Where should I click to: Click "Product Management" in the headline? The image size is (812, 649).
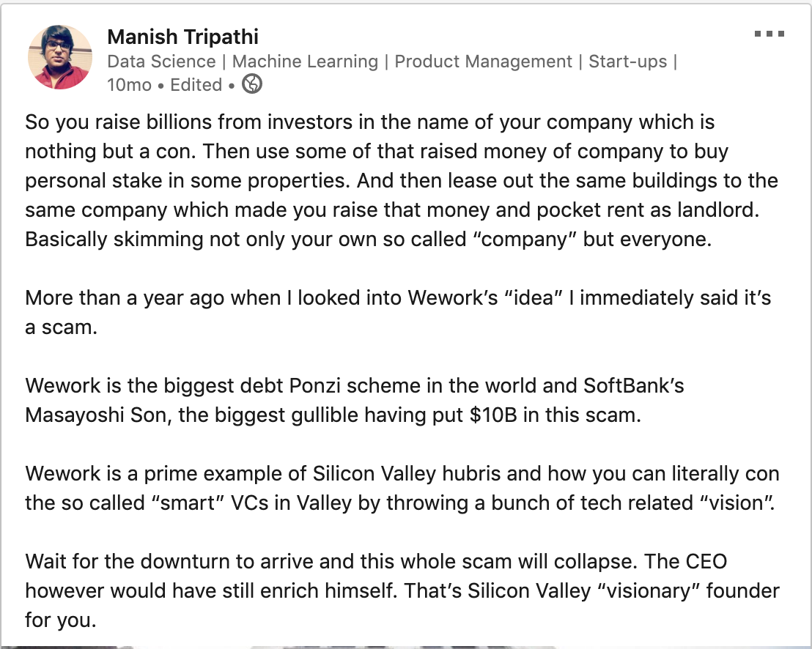point(483,62)
